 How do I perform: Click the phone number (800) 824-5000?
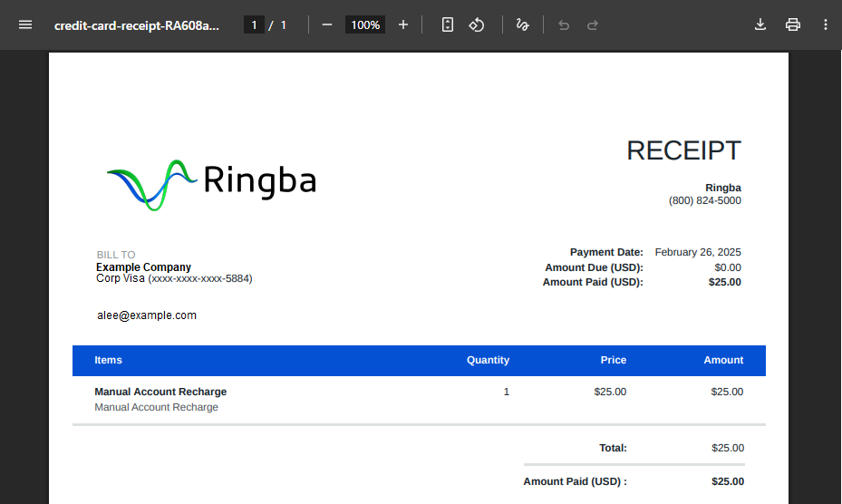tap(704, 200)
